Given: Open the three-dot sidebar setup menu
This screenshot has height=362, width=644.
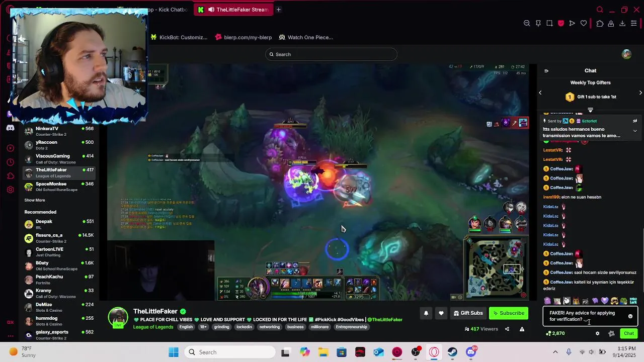Looking at the screenshot, I should (x=10, y=336).
